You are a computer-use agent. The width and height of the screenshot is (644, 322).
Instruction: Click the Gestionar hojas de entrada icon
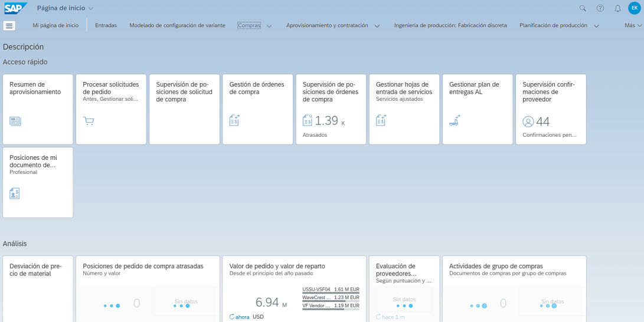click(x=381, y=120)
